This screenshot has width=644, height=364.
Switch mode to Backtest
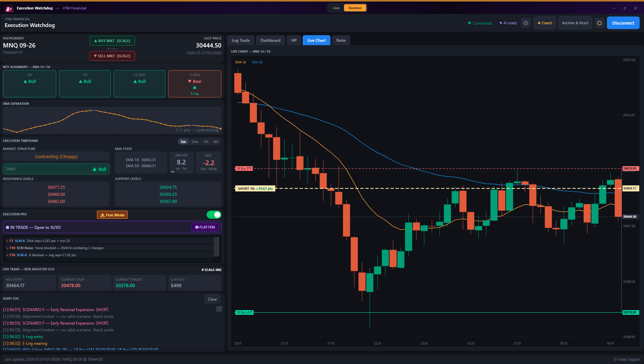click(355, 8)
